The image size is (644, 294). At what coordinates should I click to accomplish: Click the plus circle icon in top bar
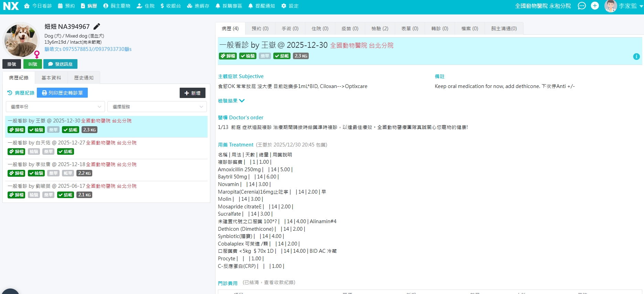coord(595,6)
